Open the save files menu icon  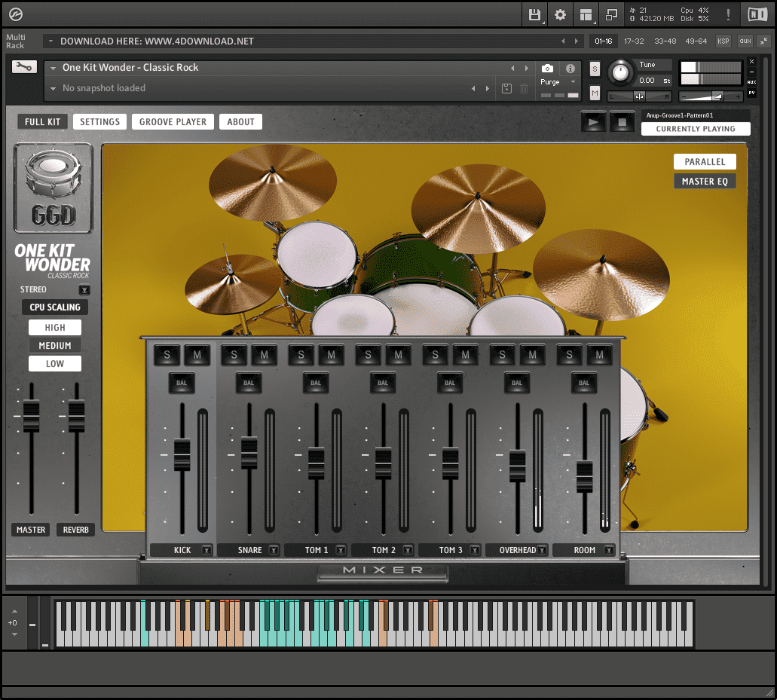coord(534,15)
